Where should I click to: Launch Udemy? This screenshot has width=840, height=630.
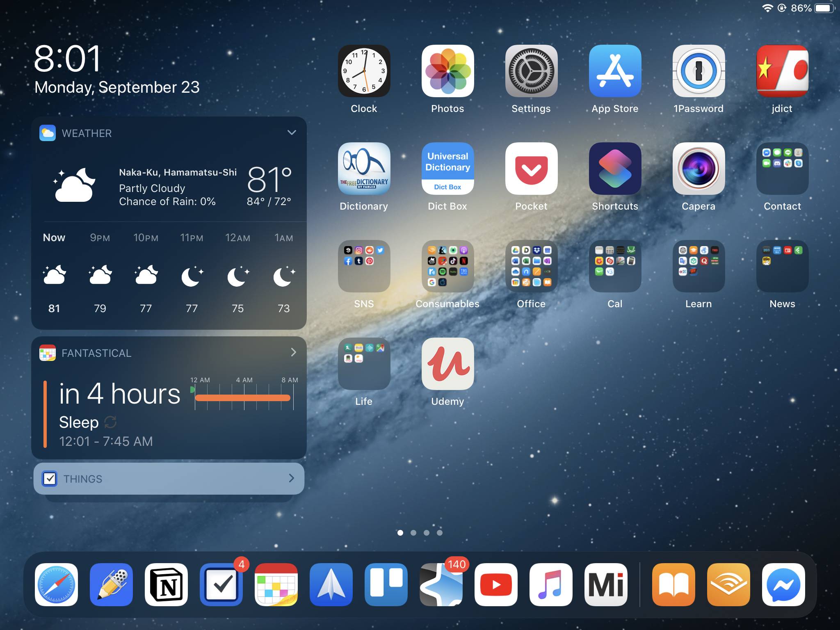coord(447,364)
